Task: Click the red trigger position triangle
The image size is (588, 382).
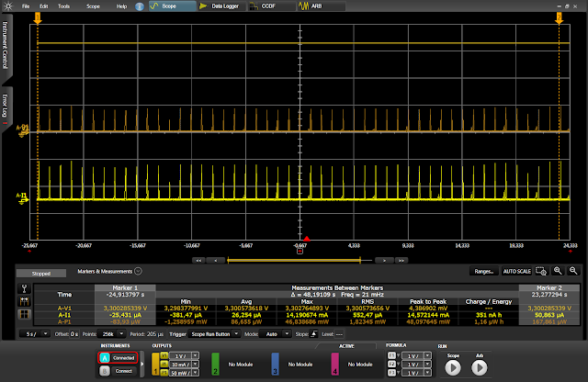Action: pyautogui.click(x=307, y=239)
